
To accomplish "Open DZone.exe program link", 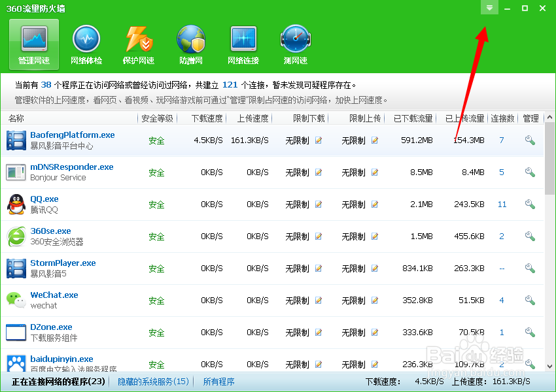I will pos(51,327).
